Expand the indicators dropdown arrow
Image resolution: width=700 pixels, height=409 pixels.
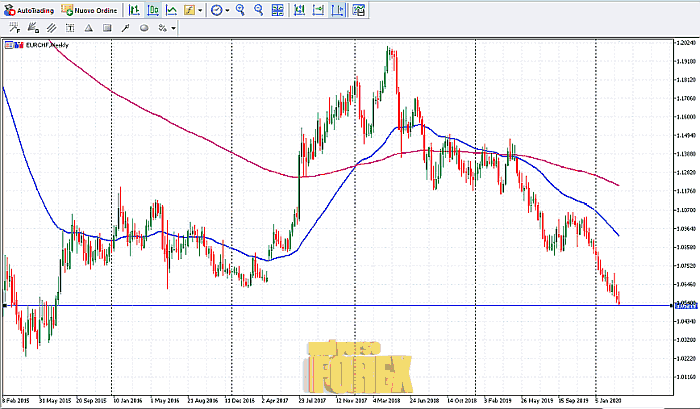click(201, 10)
